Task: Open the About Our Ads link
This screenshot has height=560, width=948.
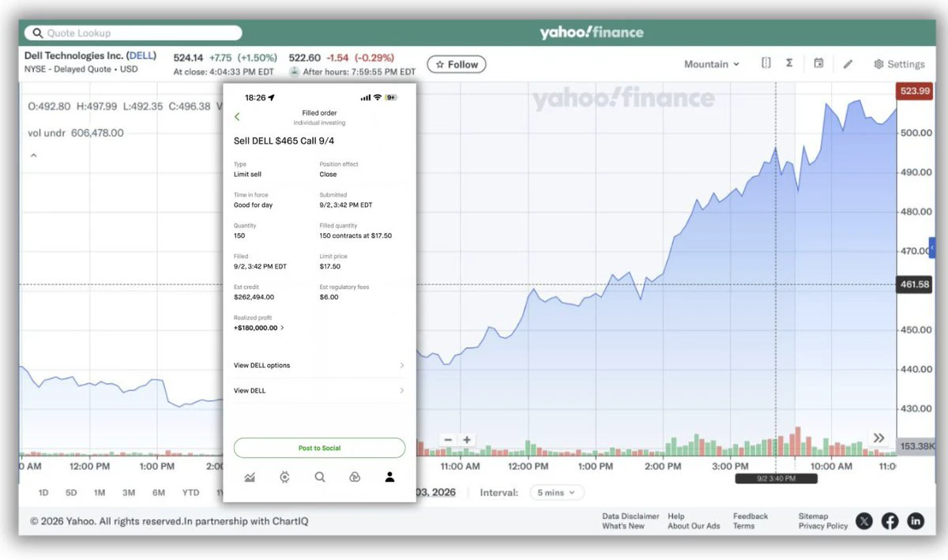Action: tap(694, 526)
